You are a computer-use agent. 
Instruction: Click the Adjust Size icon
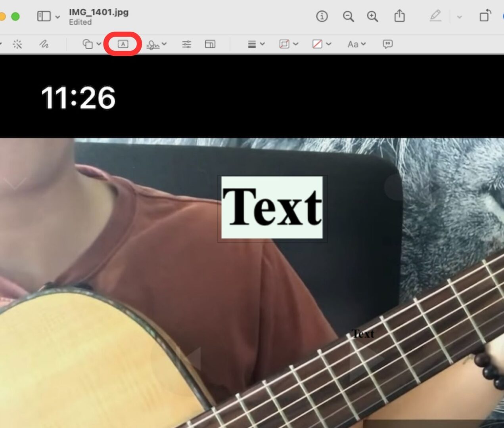click(210, 44)
